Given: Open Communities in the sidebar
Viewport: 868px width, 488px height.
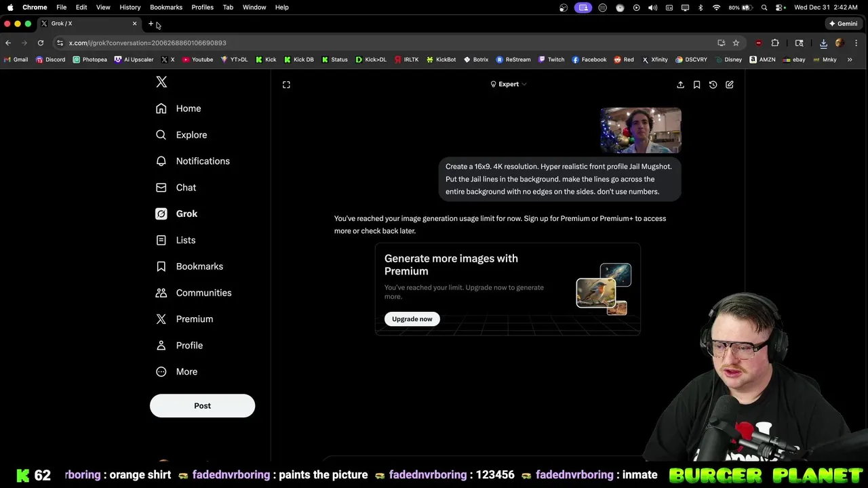Looking at the screenshot, I should click(193, 293).
